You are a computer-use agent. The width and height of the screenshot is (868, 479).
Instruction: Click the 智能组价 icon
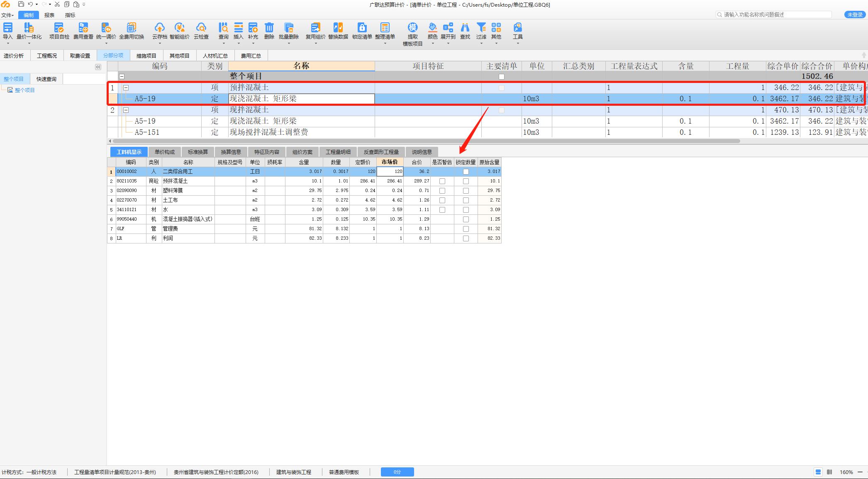point(179,28)
